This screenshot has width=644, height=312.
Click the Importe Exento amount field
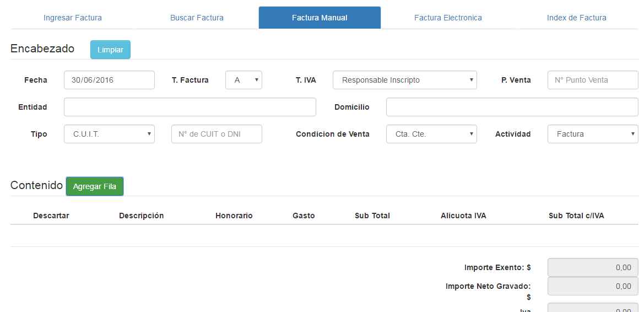pyautogui.click(x=592, y=267)
